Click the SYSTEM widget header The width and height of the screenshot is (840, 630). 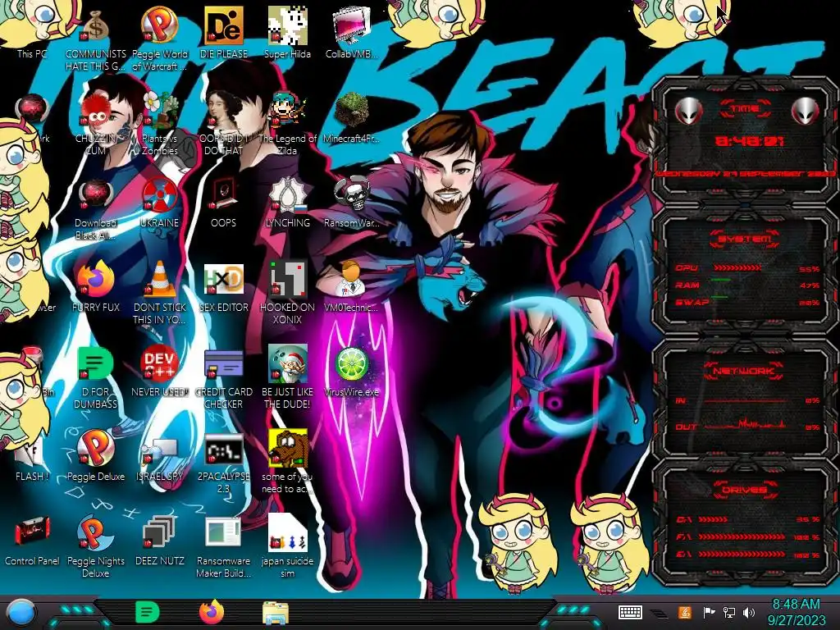point(745,239)
